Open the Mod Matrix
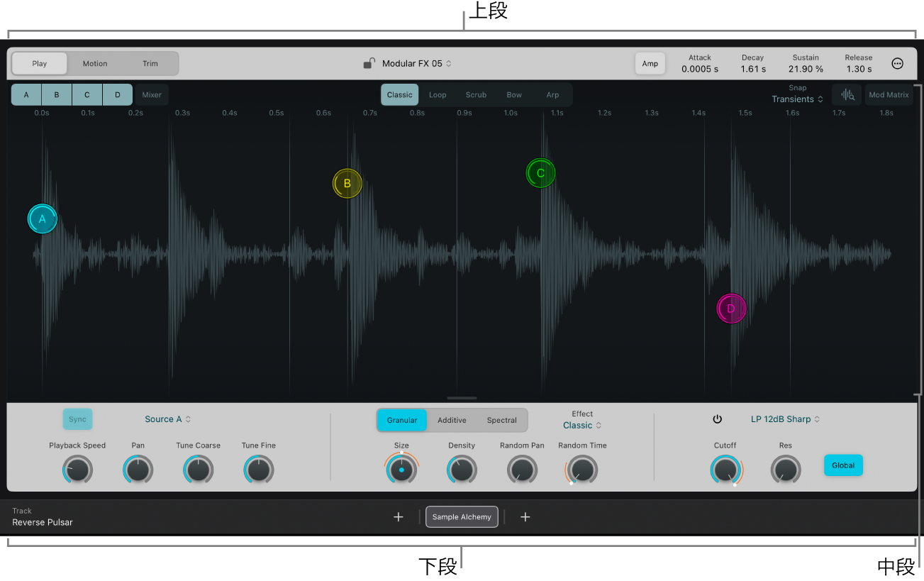The width and height of the screenshot is (924, 581). [889, 94]
